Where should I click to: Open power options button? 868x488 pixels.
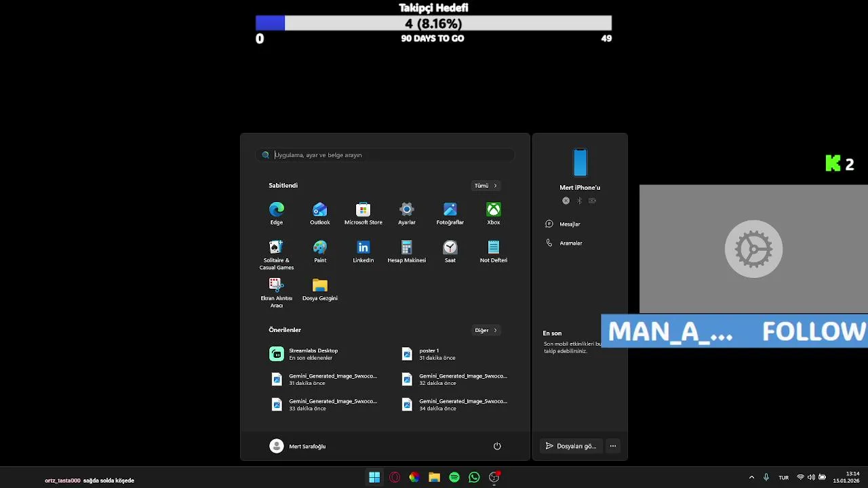click(x=497, y=446)
